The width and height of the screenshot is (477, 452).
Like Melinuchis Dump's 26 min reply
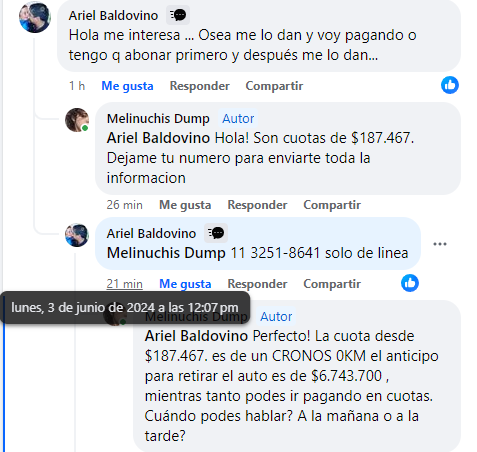(185, 205)
